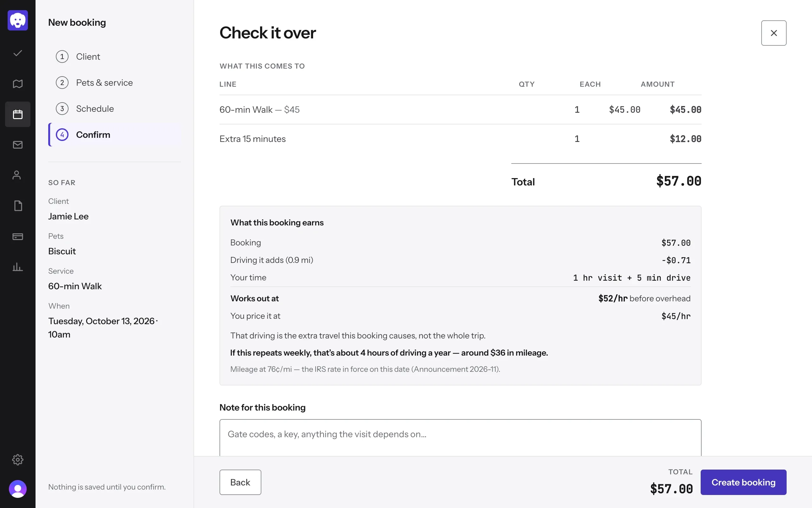
Task: Click the $45/hr price value
Action: click(x=676, y=316)
